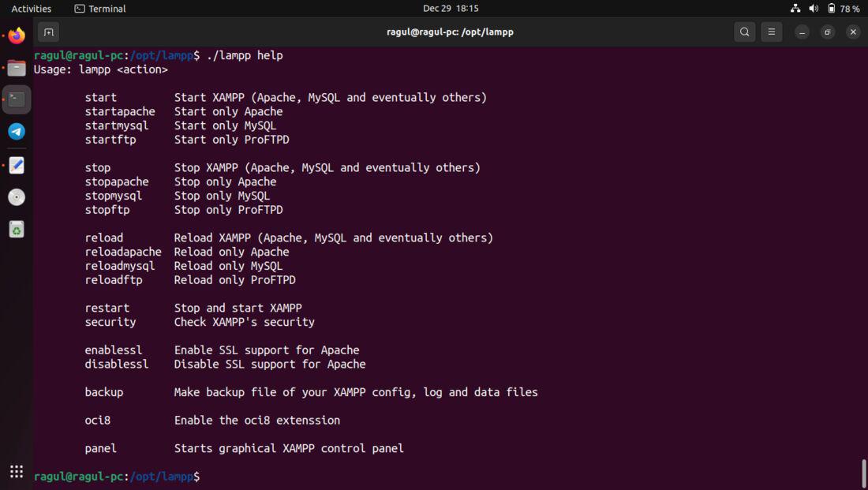The image size is (868, 490).
Task: Minimize the terminal window
Action: click(802, 32)
